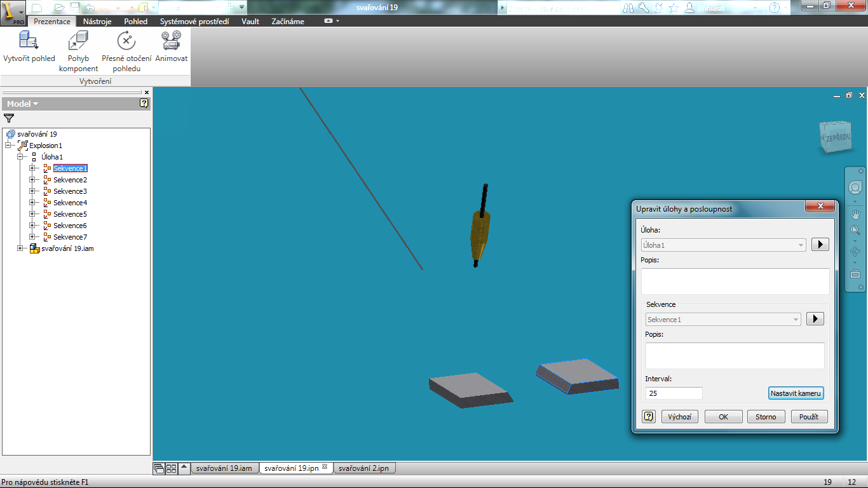This screenshot has width=868, height=488.
Task: Switch to the svařování 2.ipn document tab
Action: click(x=364, y=468)
